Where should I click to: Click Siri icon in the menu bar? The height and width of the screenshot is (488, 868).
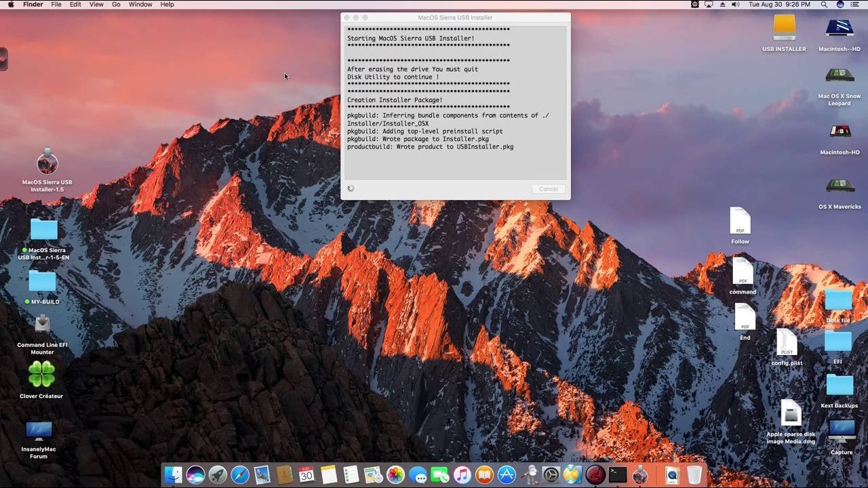(841, 4)
